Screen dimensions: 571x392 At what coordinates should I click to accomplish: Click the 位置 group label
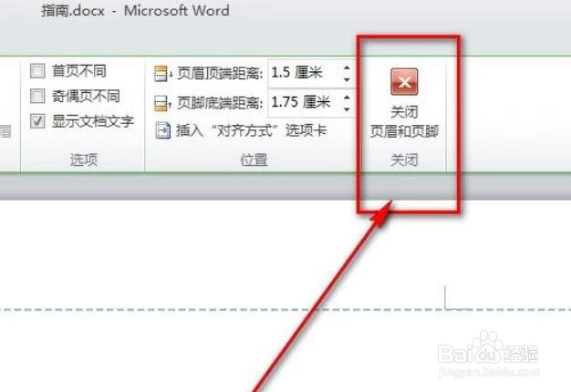tap(254, 160)
